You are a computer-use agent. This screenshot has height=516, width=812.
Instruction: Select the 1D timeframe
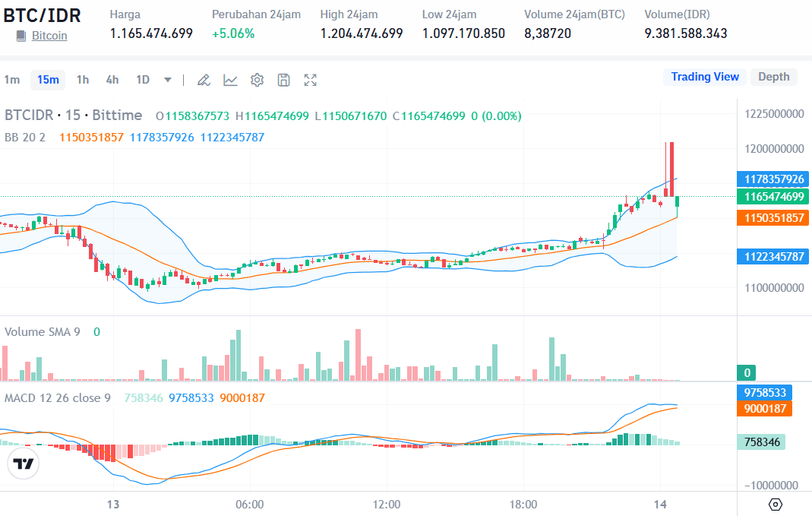(x=144, y=79)
